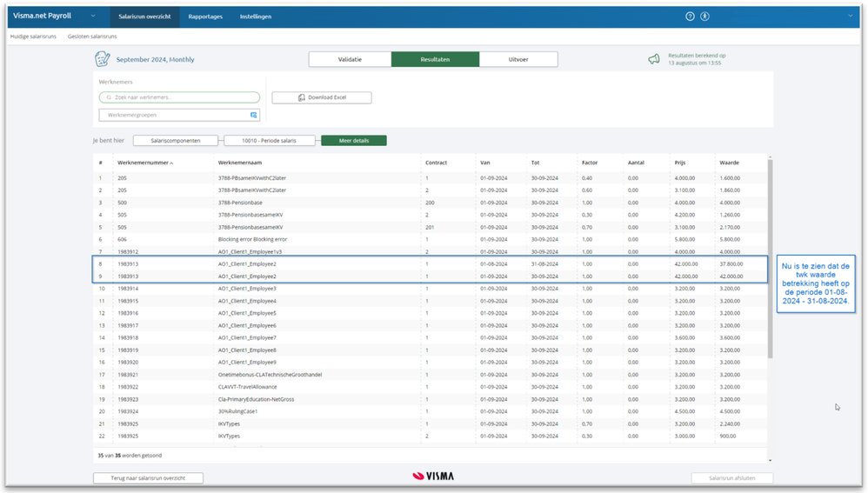Go to Salariscomponenten breadcrumb
Viewport: 868px width, 493px height.
pyautogui.click(x=176, y=141)
